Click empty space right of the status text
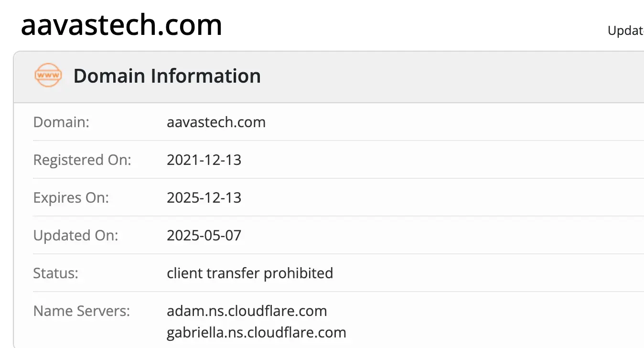The width and height of the screenshot is (644, 348). coord(478,273)
